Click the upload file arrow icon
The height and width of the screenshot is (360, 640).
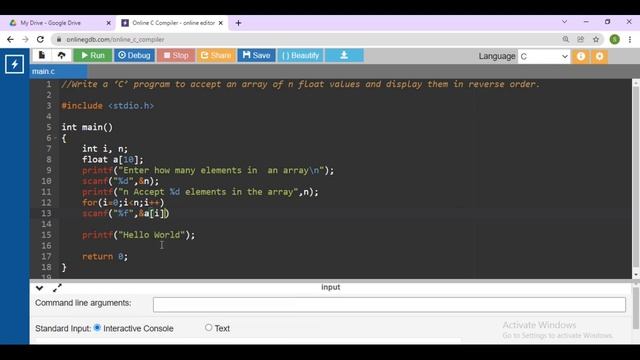61,56
